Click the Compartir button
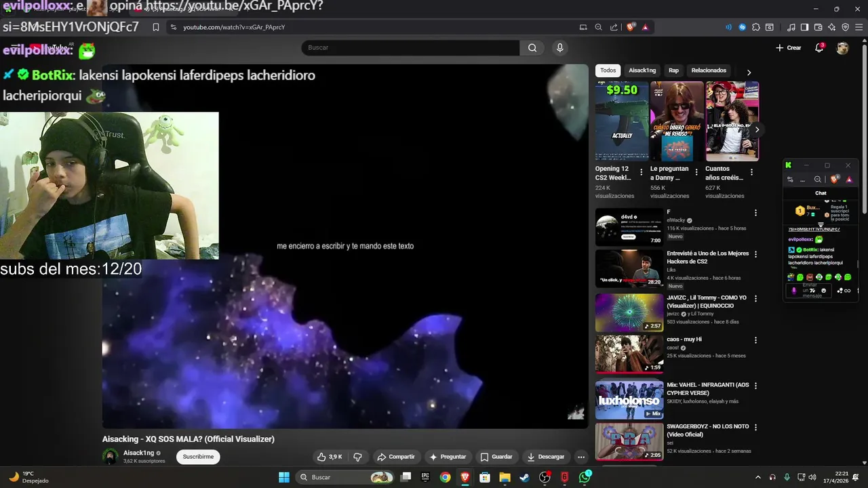This screenshot has width=868, height=488. pyautogui.click(x=396, y=457)
